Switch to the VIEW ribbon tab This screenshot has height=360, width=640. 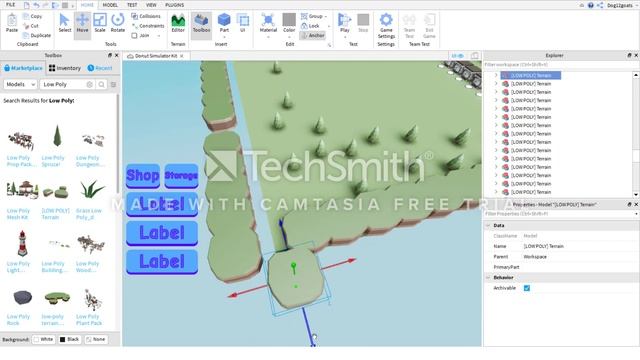coord(151,5)
